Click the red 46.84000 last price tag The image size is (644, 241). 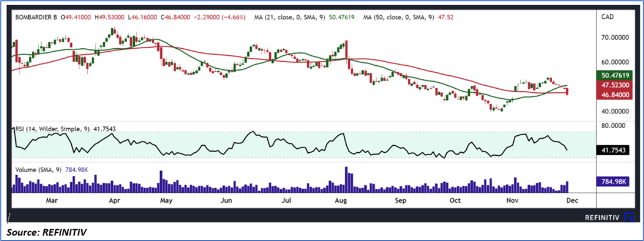(x=615, y=95)
